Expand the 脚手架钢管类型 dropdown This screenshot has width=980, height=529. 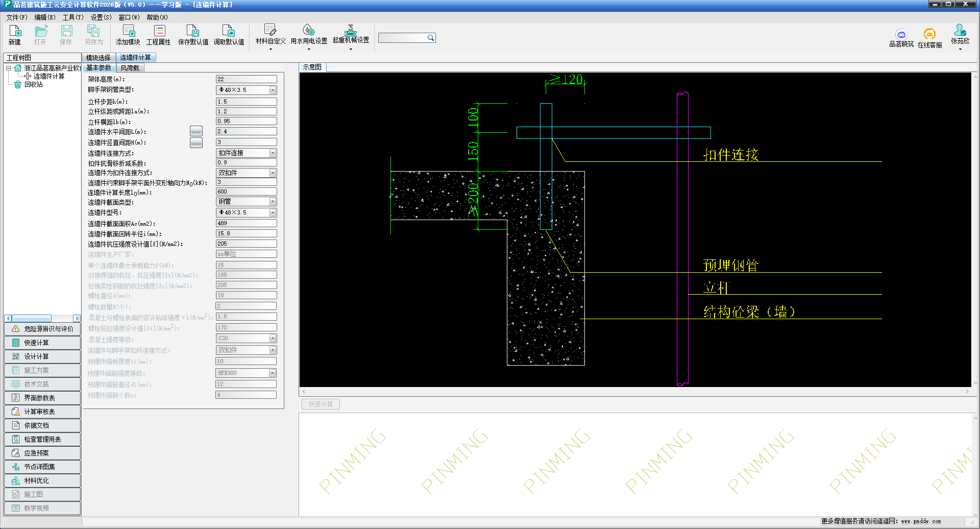tap(273, 90)
